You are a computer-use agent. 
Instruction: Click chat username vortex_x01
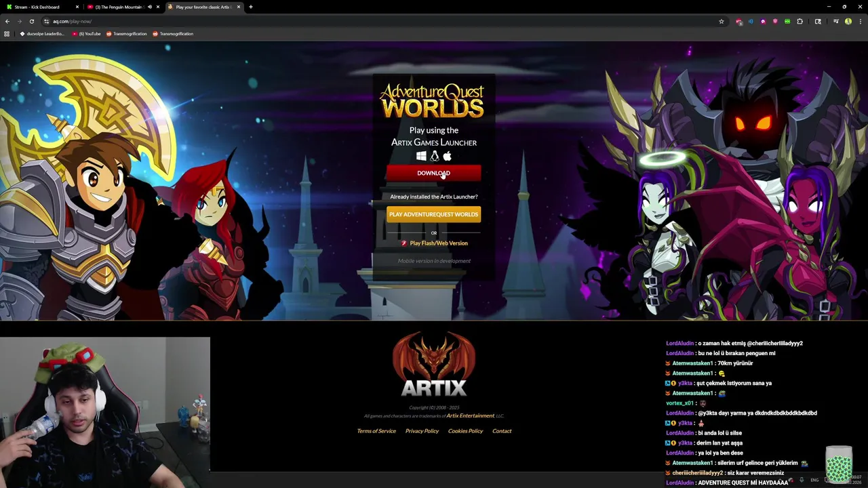pyautogui.click(x=679, y=403)
